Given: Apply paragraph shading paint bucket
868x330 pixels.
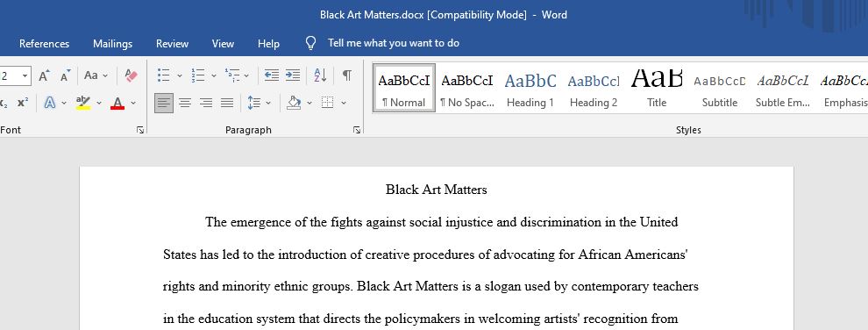Looking at the screenshot, I should point(294,103).
